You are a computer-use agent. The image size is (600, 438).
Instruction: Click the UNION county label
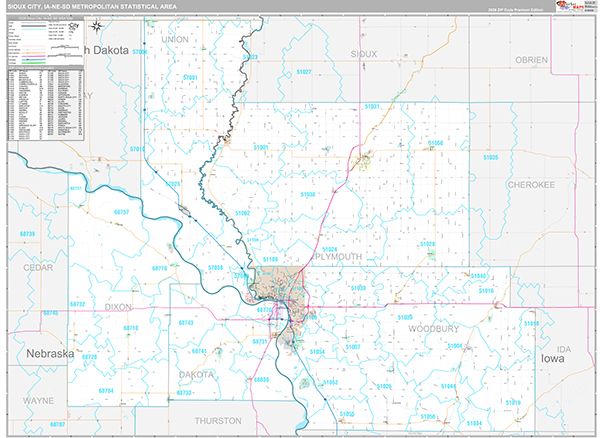coord(174,39)
